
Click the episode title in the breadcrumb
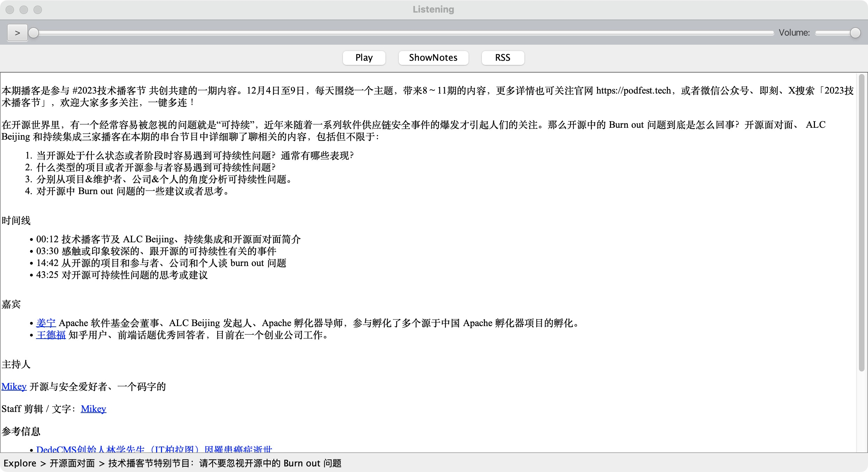[225, 463]
